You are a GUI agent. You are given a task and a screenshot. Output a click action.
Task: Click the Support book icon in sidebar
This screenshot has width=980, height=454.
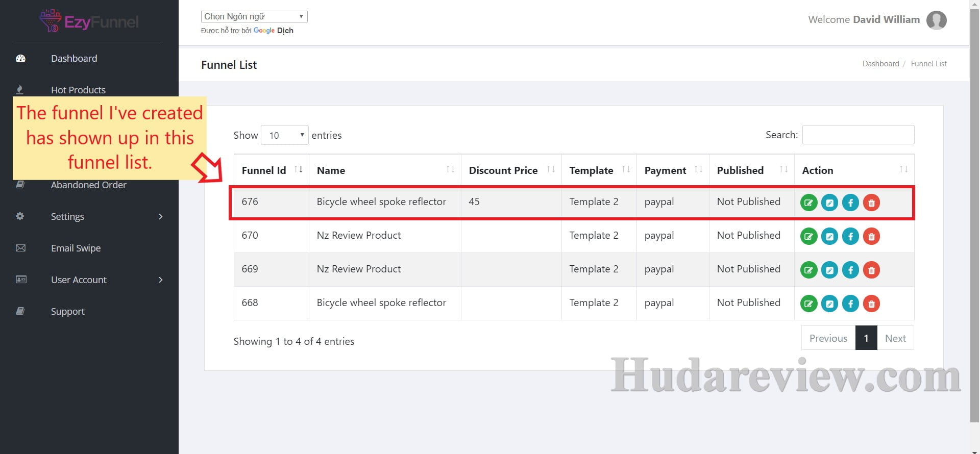click(20, 311)
